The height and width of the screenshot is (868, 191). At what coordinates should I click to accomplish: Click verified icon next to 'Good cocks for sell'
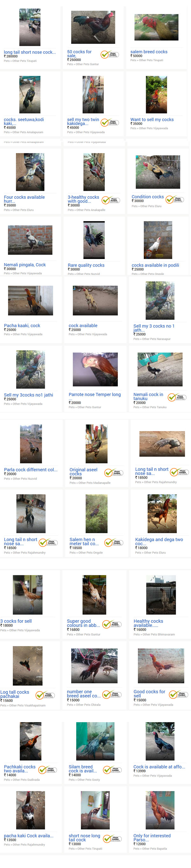[178, 695]
